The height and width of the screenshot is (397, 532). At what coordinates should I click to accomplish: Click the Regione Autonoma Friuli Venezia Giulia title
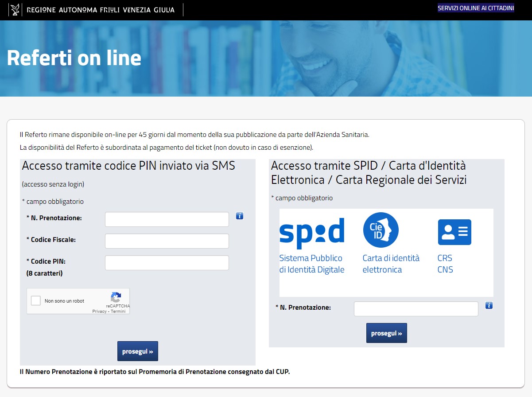pos(101,10)
